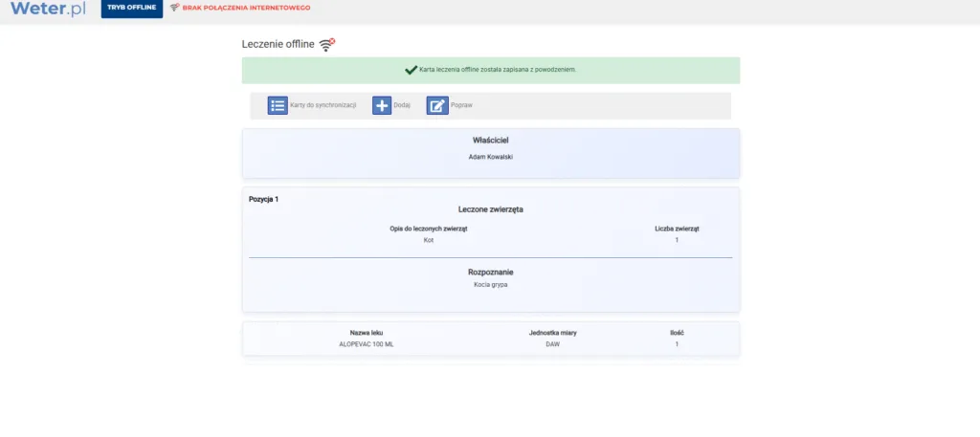Screen dimensions: 980x437
Task: Click the Opis do leczonych zwierząt header
Action: [x=429, y=229]
